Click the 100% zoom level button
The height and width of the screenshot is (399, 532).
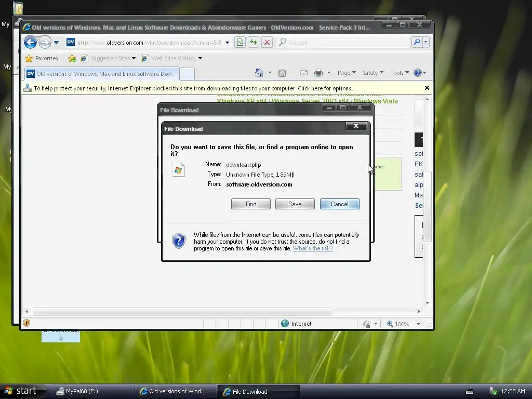[398, 324]
